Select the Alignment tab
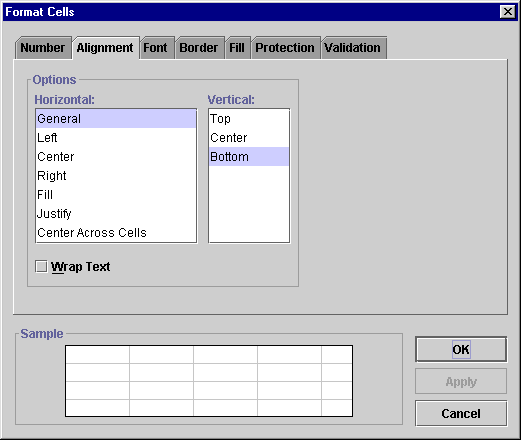This screenshot has width=521, height=440. click(x=106, y=48)
